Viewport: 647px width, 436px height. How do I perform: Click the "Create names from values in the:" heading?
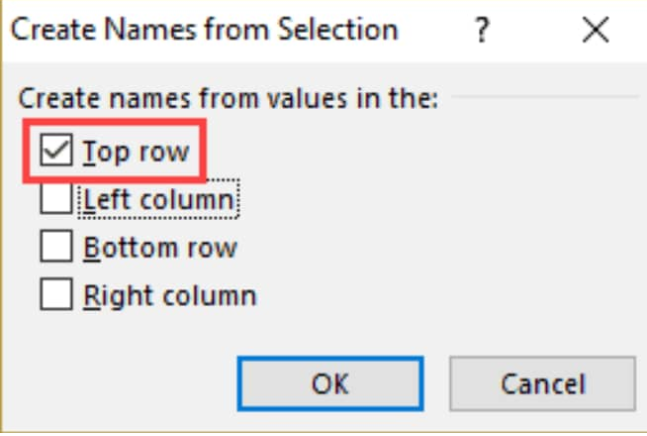(228, 98)
